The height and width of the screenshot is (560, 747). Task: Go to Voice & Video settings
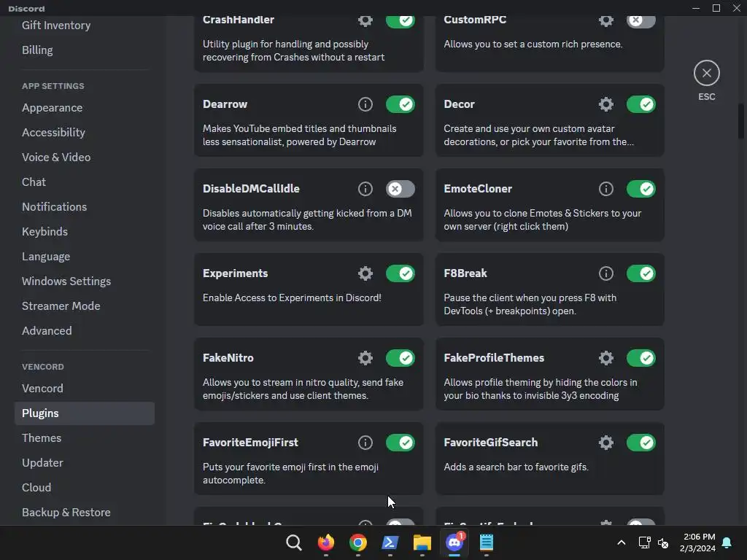56,157
